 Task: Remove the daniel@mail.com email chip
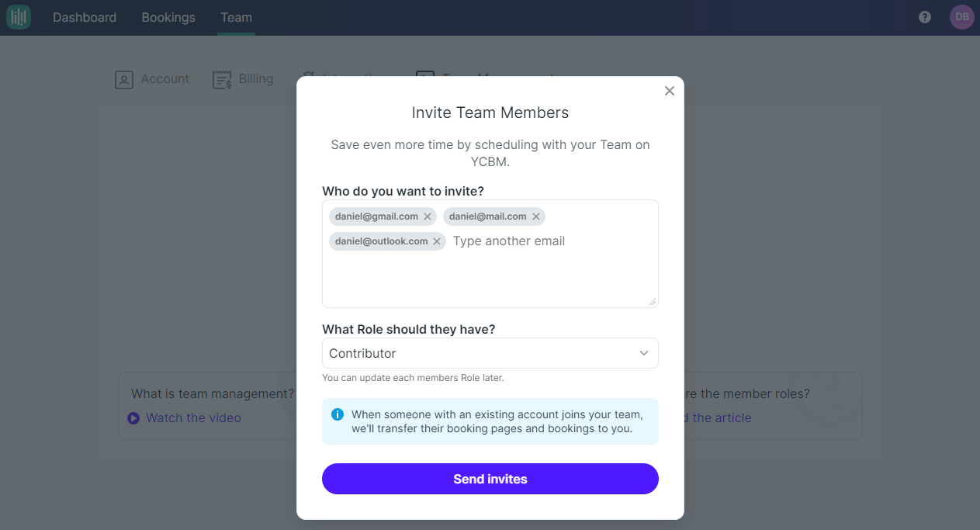[535, 217]
